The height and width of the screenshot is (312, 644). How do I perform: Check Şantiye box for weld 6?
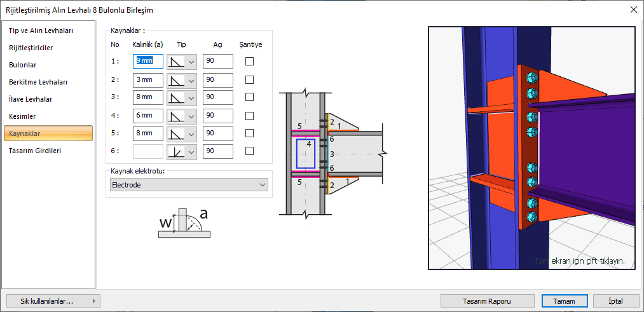pos(250,151)
